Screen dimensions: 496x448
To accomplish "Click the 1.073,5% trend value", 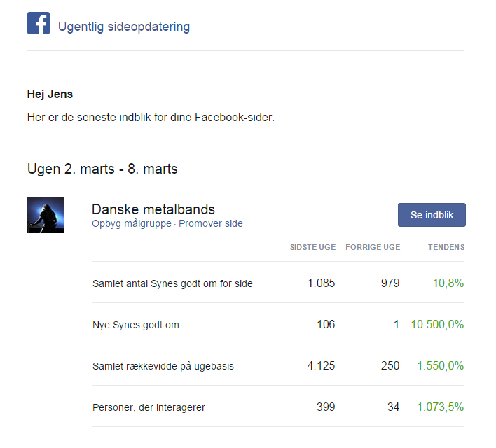I will click(441, 407).
